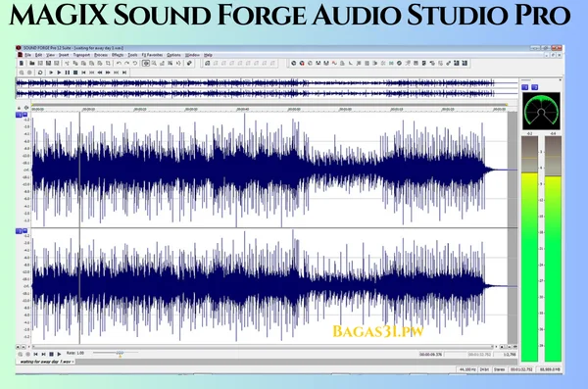Open the Transport menu
Screen dimensions: 588x389
click(x=81, y=55)
